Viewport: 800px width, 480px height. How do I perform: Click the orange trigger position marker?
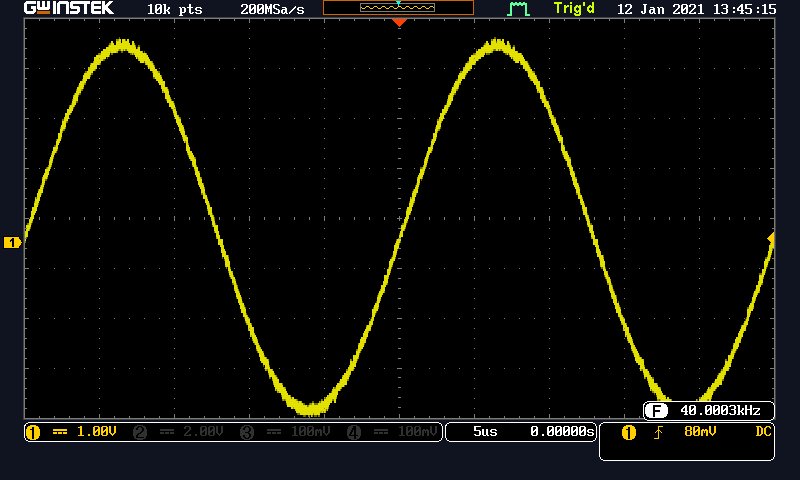tap(399, 21)
